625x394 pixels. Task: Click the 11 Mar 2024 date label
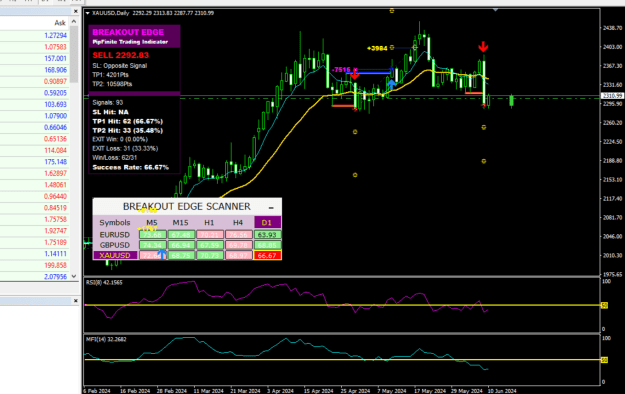(208, 391)
